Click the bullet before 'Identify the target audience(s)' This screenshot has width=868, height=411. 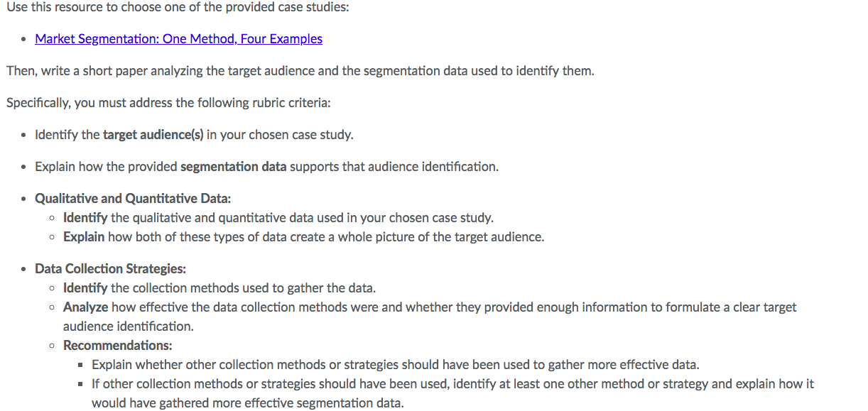24,136
